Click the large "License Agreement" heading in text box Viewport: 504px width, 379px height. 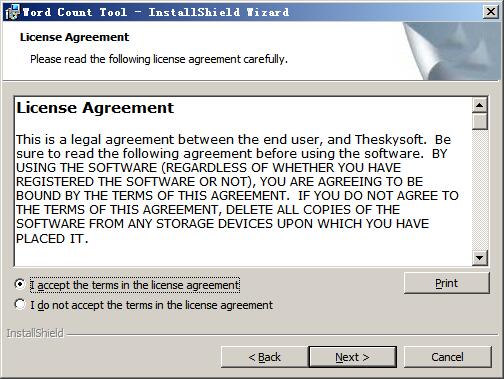point(95,108)
